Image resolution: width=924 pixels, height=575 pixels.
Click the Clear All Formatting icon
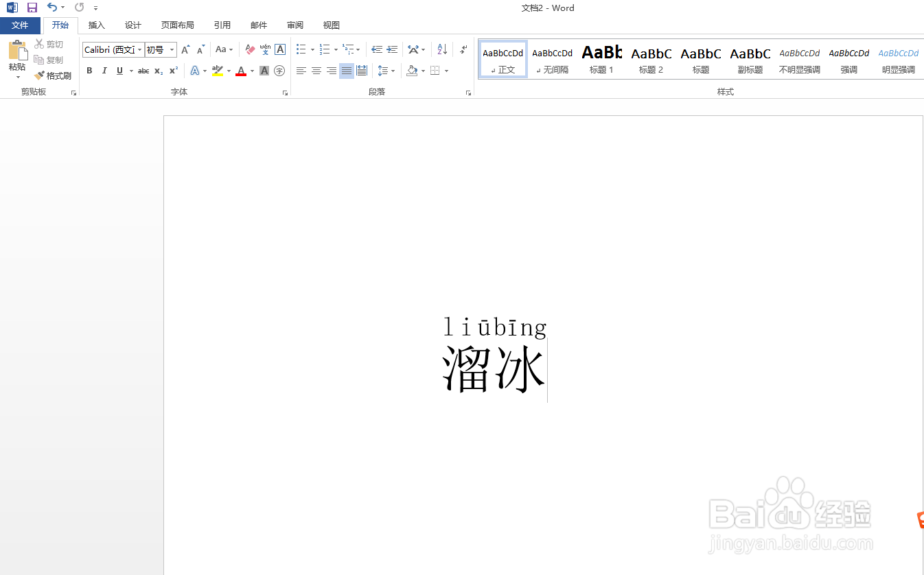250,49
